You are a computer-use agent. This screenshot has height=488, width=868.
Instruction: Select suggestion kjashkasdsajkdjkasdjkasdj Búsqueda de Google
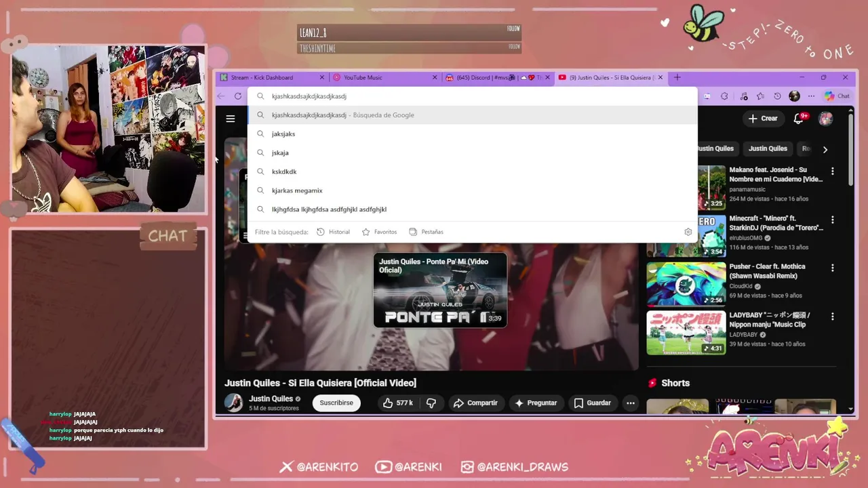(473, 115)
